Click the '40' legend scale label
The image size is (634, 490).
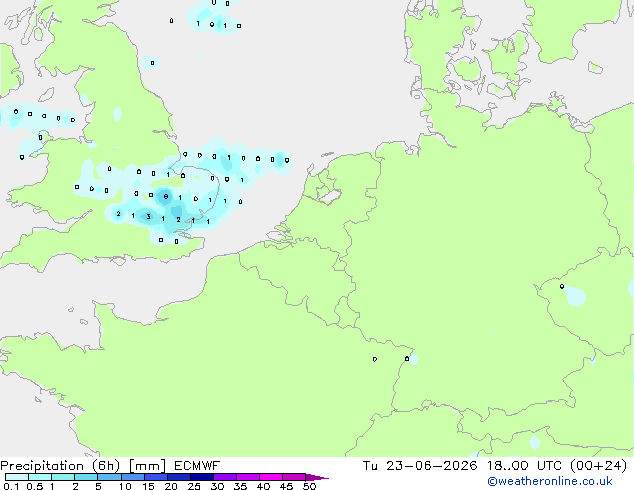263,486
